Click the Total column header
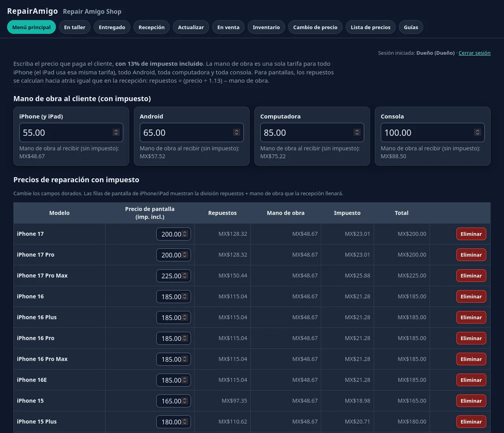 (x=402, y=213)
